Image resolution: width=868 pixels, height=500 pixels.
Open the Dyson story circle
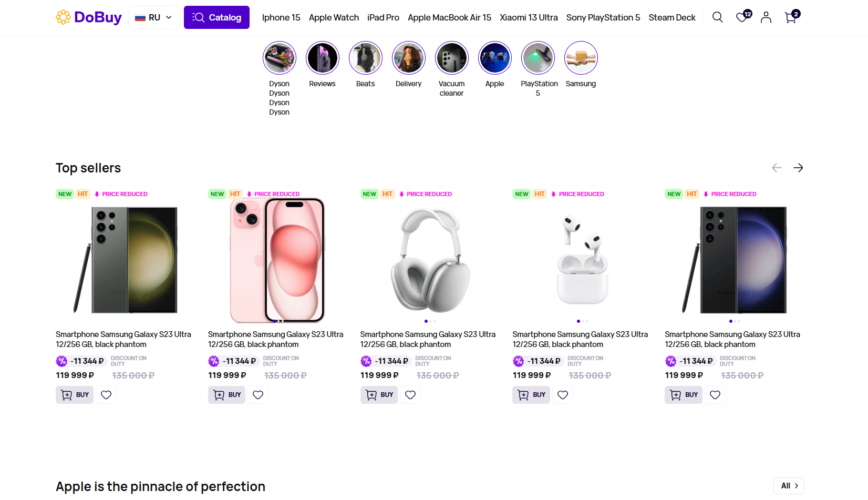pos(280,58)
